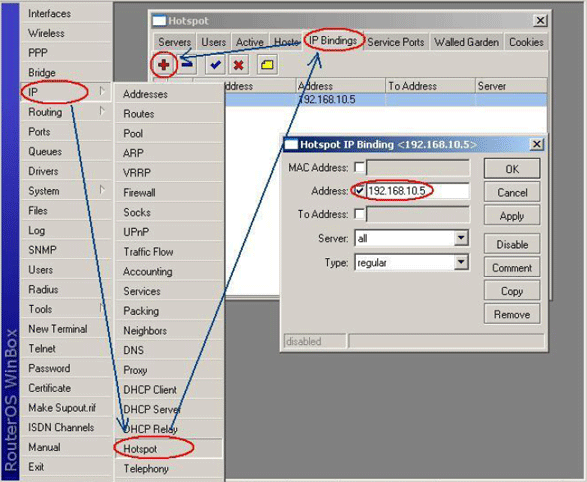This screenshot has width=587, height=482.
Task: Close the Hotspot IP Binding dialog
Action: click(536, 144)
